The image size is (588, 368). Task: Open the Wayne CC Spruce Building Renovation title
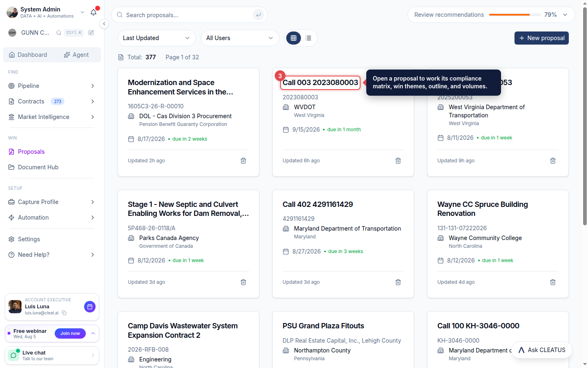483,209
